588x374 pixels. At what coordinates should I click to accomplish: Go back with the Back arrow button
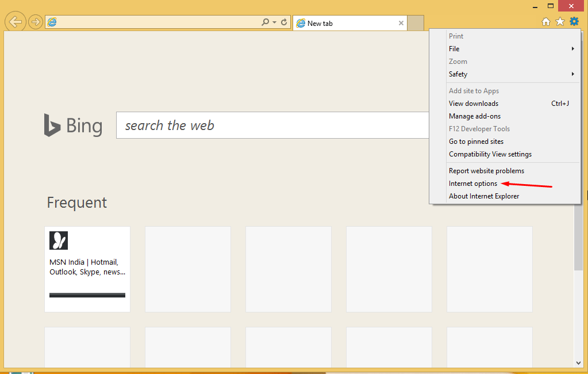(16, 22)
